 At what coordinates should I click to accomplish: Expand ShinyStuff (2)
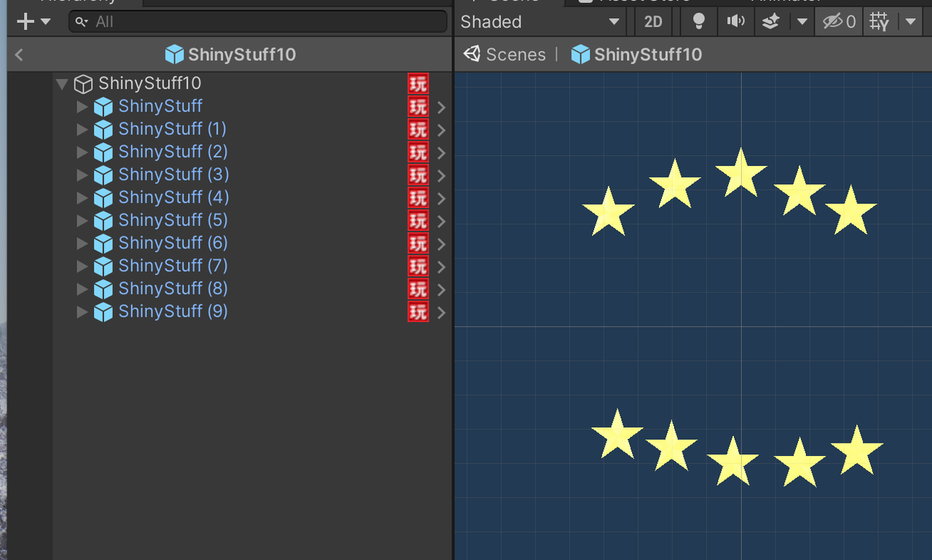click(x=82, y=152)
